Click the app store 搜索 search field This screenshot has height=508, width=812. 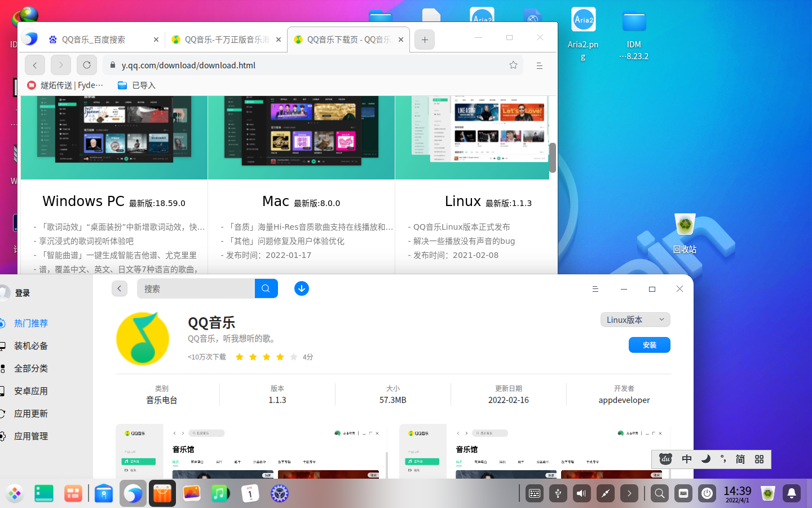point(196,288)
